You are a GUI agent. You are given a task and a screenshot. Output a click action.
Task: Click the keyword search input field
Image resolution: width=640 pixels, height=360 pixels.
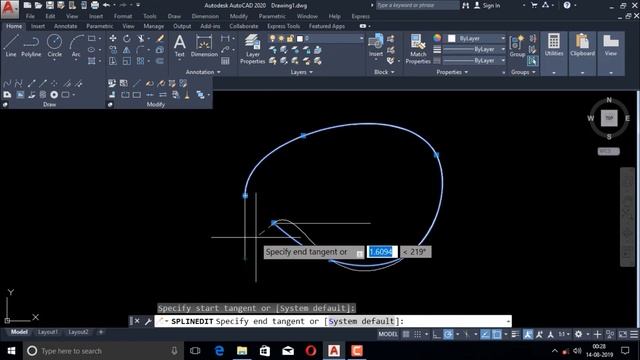click(x=417, y=5)
